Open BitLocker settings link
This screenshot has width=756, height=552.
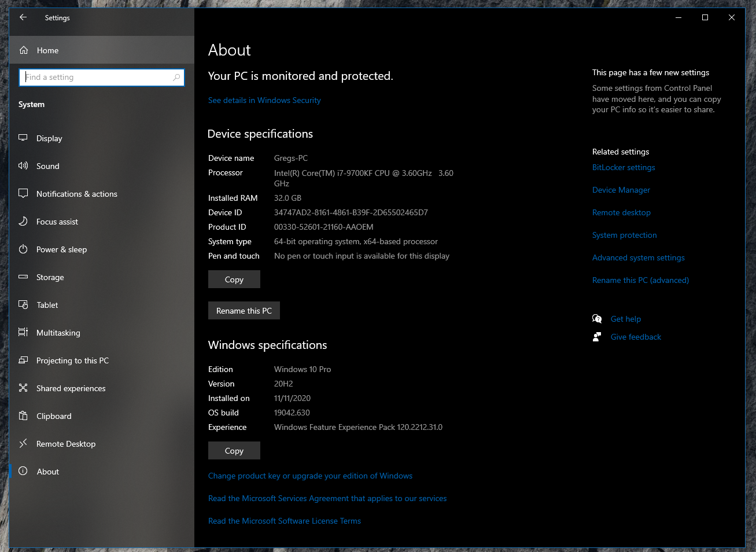coord(624,167)
